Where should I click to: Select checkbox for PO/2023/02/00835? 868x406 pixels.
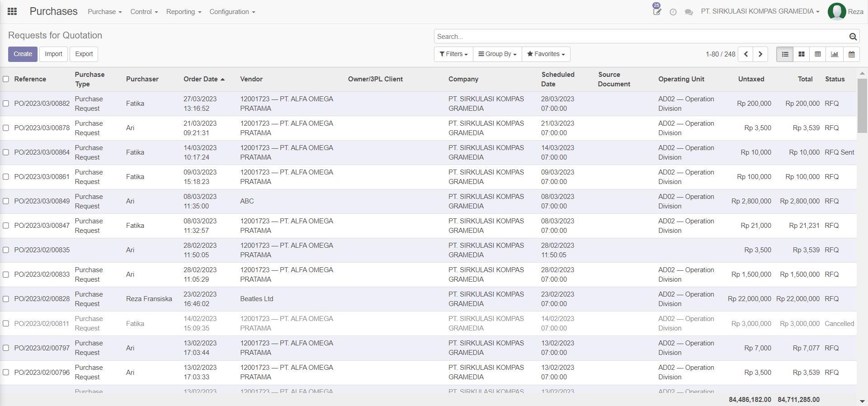point(6,250)
